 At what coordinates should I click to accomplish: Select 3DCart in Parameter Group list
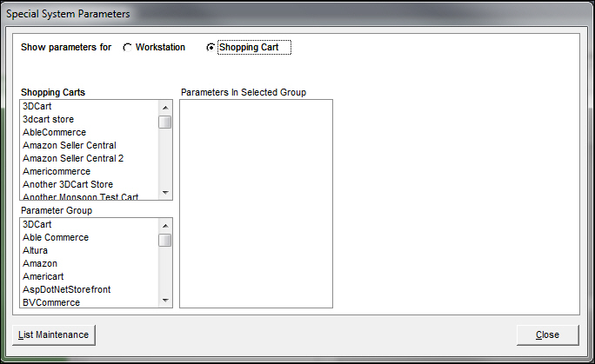[x=90, y=225]
